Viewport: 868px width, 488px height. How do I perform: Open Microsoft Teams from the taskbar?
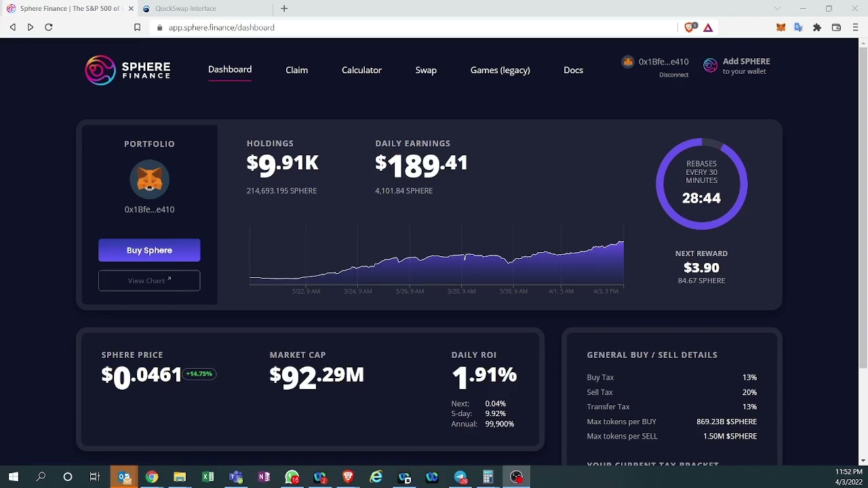(x=236, y=477)
